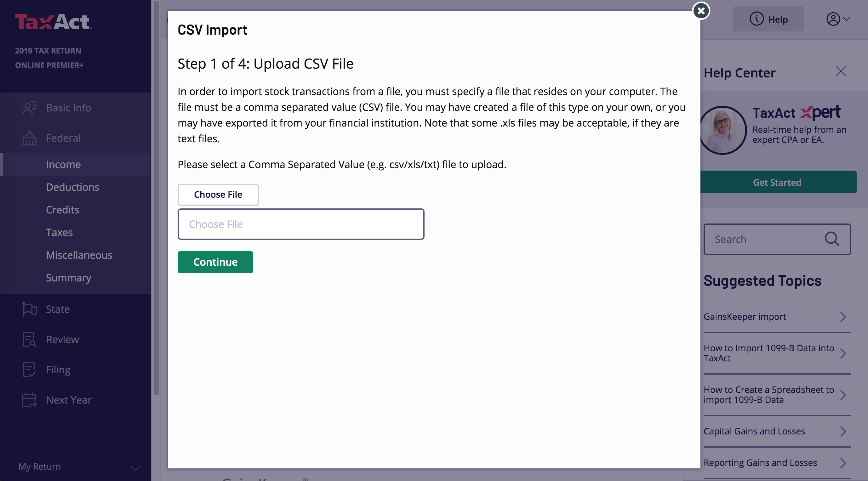The image size is (868, 481).
Task: Close the Help Center panel
Action: coord(840,71)
